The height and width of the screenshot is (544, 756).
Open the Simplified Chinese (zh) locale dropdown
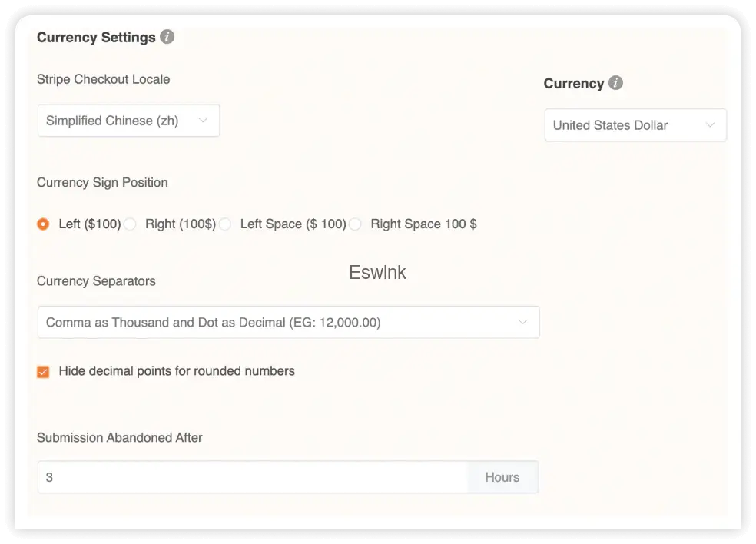point(128,121)
